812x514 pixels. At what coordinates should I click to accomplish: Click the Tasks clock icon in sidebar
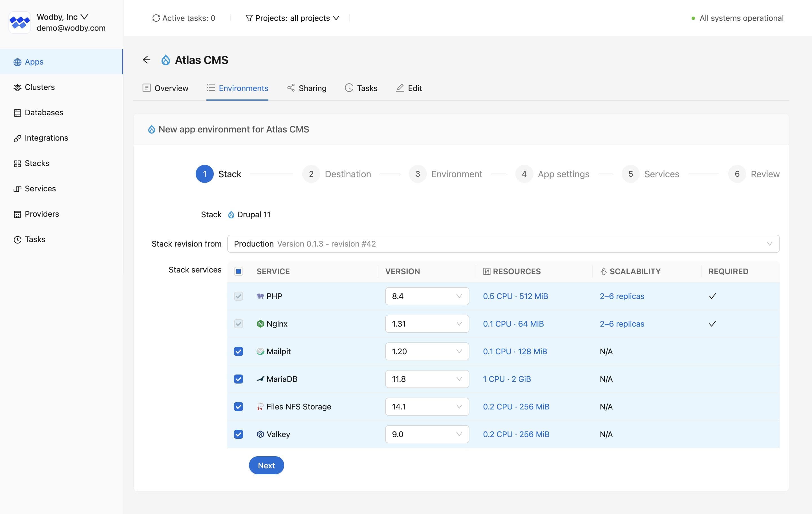point(17,240)
